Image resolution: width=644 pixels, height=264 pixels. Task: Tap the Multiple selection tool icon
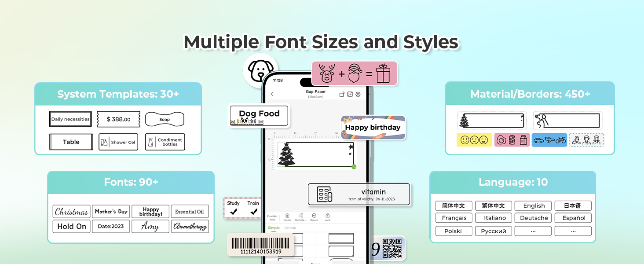pos(301,216)
